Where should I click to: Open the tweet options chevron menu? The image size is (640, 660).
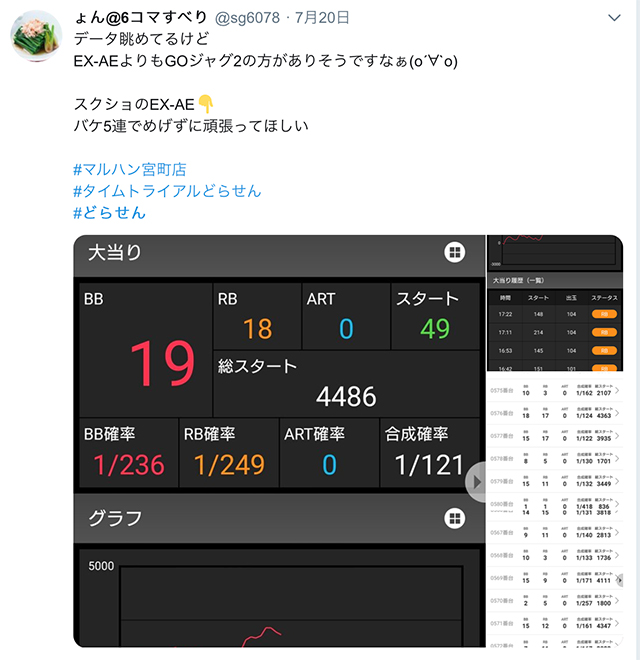coord(614,18)
